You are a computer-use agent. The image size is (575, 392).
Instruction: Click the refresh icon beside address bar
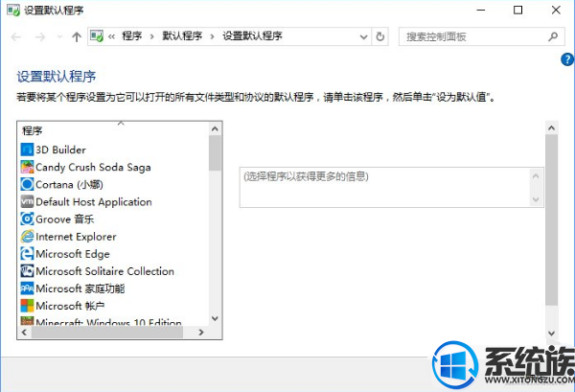point(379,36)
